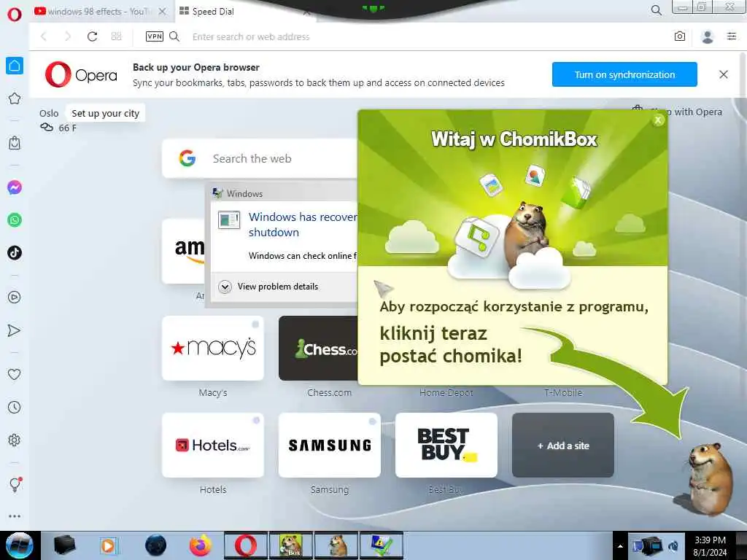The image size is (747, 560).
Task: Click the taskbar clock 3:39 PM
Action: coord(710,540)
